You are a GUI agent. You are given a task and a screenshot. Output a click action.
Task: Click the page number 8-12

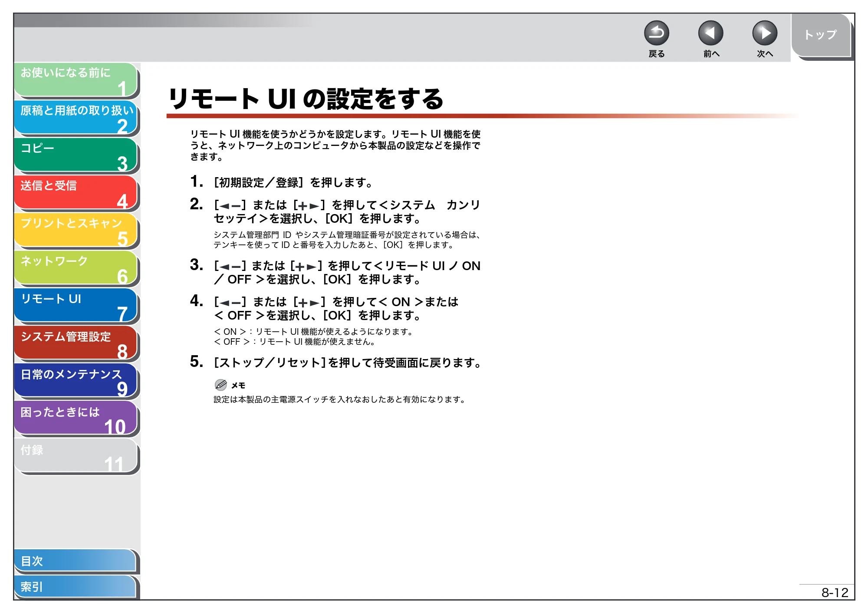[x=835, y=593]
